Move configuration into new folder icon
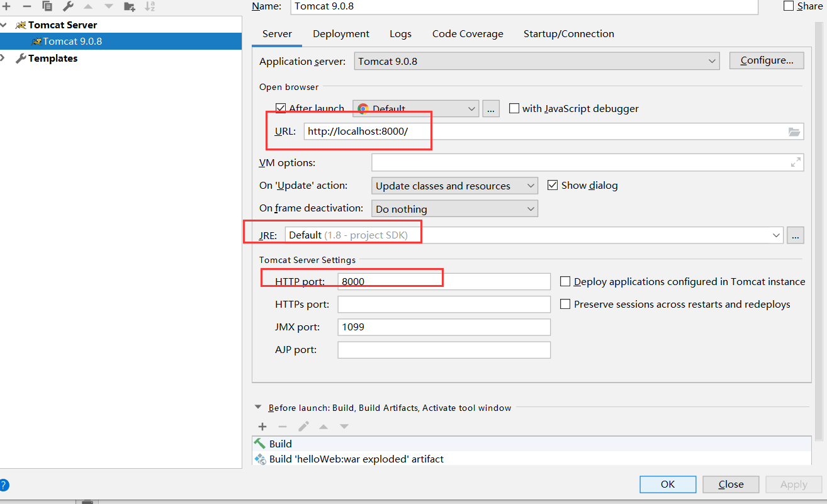 point(130,6)
